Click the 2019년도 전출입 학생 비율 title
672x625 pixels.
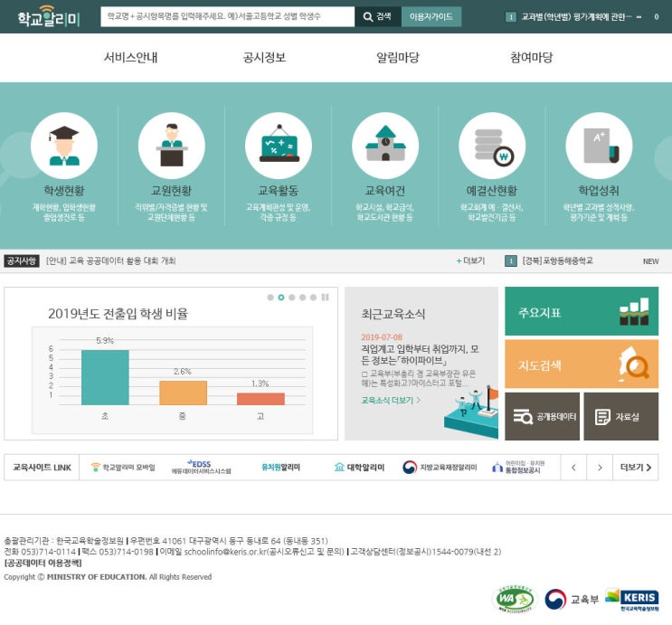(118, 314)
